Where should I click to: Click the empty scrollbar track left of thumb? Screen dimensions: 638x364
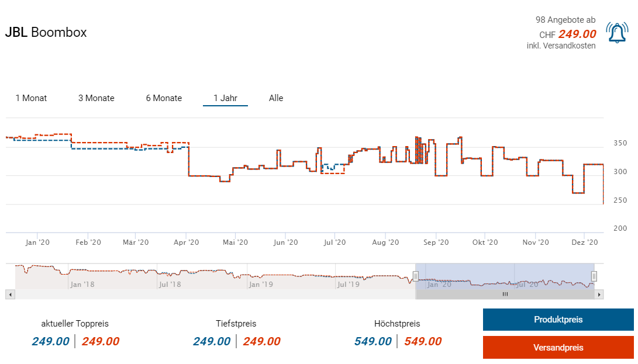(211, 294)
